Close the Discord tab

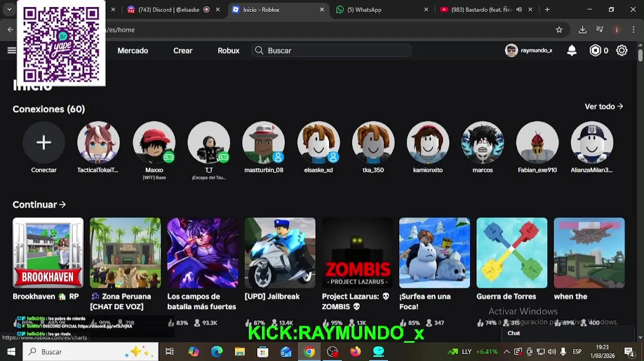click(x=218, y=10)
